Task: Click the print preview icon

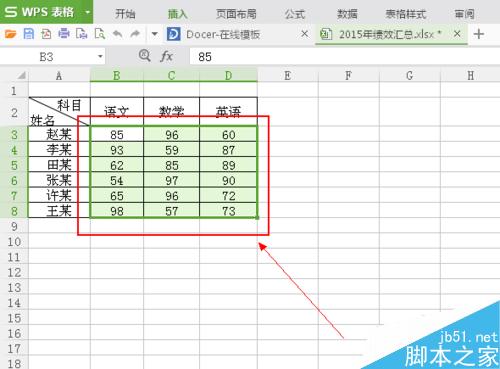Action: [100, 34]
